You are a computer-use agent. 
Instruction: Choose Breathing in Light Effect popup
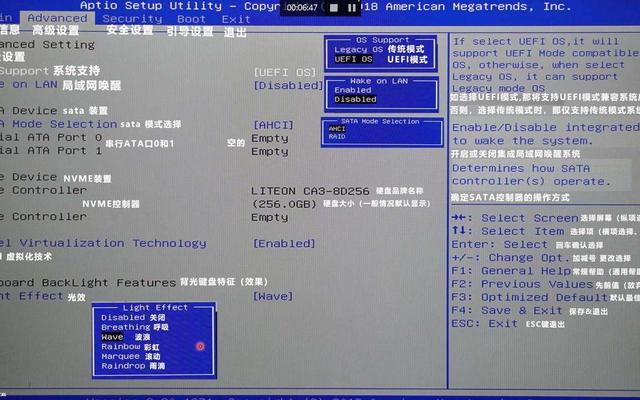(126, 327)
